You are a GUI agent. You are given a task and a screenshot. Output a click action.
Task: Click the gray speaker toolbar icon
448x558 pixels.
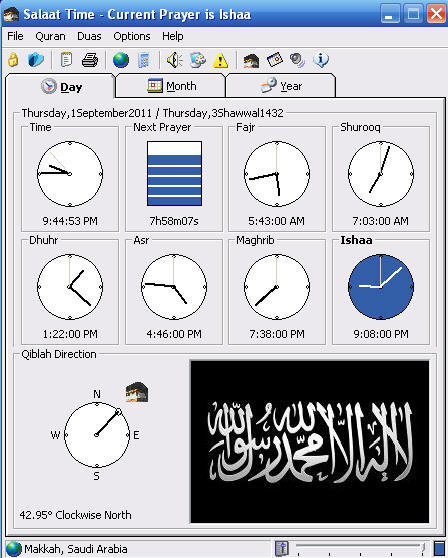pos(297,60)
